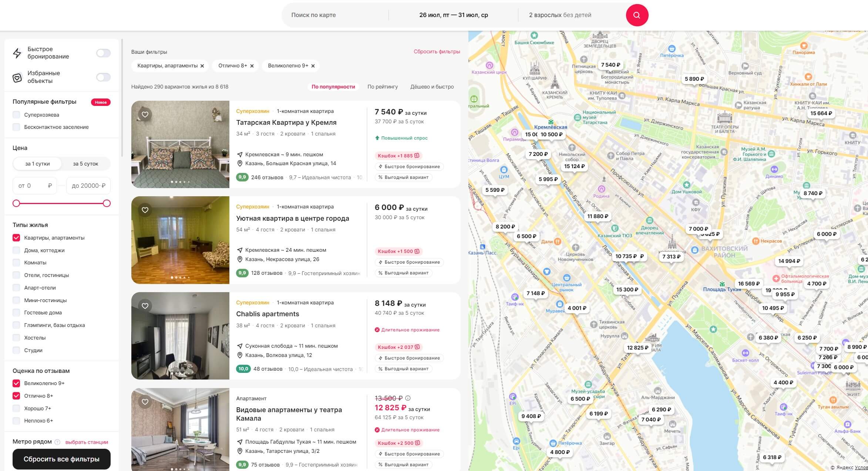
Task: Open the 2 взрослых без детей guest selector
Action: click(x=560, y=15)
